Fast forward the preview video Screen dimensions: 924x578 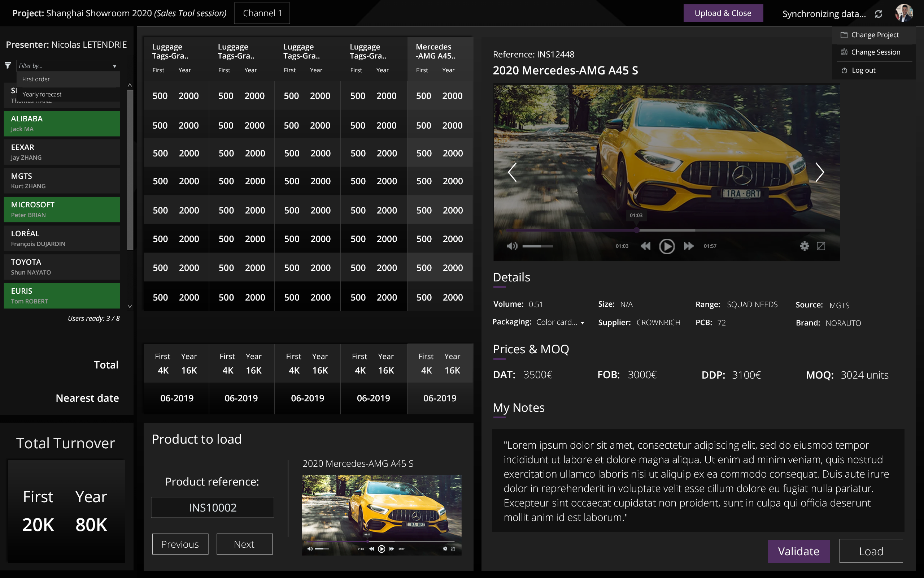click(391, 549)
